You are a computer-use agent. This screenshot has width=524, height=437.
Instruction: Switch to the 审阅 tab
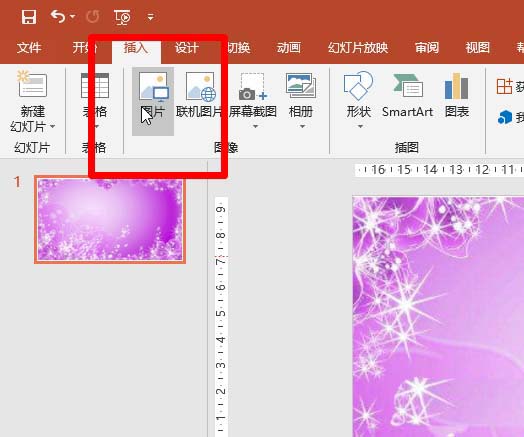point(427,48)
